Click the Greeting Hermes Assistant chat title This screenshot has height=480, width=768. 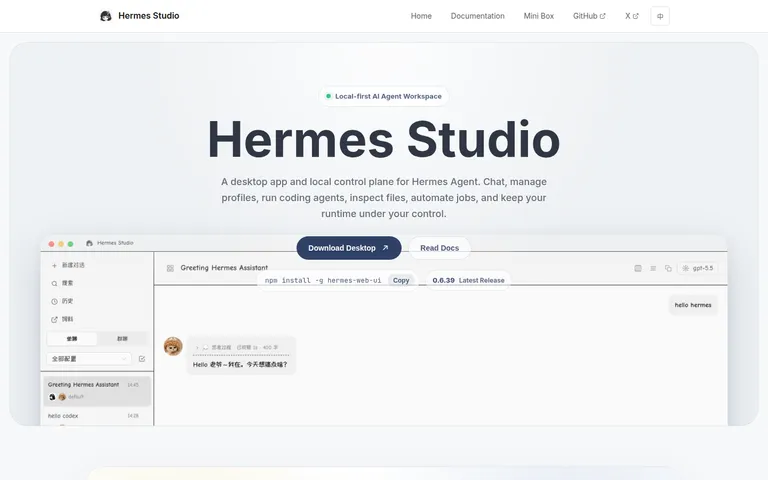coord(224,268)
